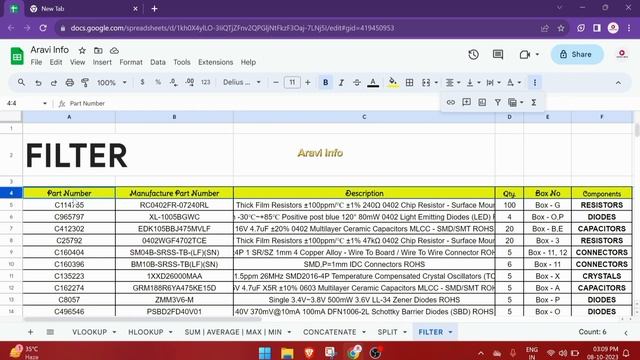Open the Extensions menu
640x360 pixels.
coord(216,62)
